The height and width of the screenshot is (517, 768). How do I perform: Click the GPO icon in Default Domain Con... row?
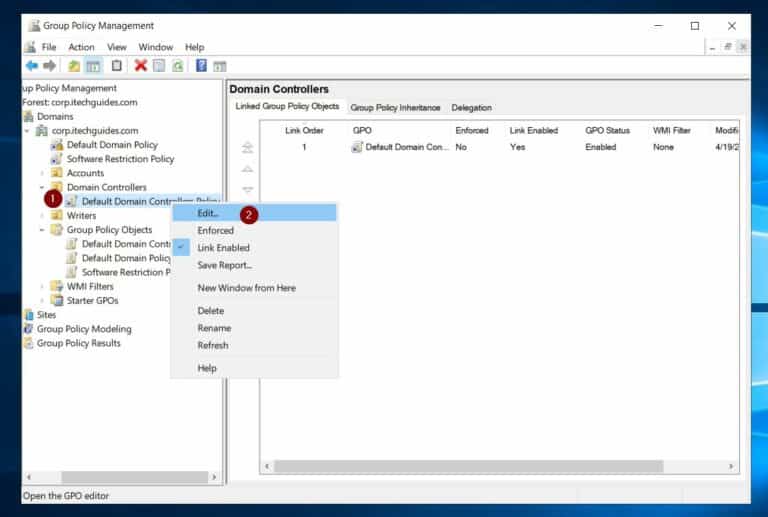pos(357,147)
